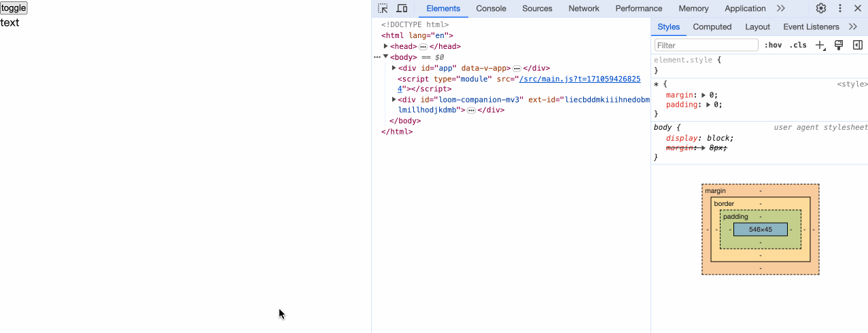868x333 pixels.
Task: Toggle the rendering emulations paintbrush icon
Action: click(x=839, y=45)
